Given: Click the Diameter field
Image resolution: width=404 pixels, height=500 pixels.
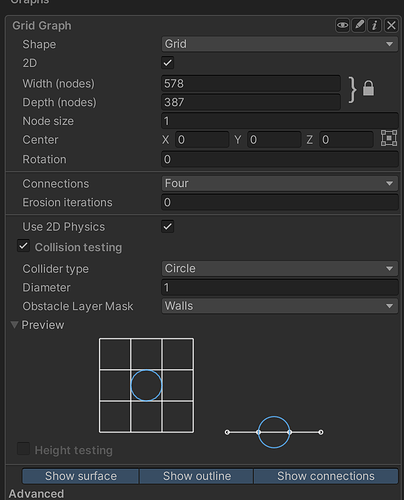Looking at the screenshot, I should click(280, 287).
